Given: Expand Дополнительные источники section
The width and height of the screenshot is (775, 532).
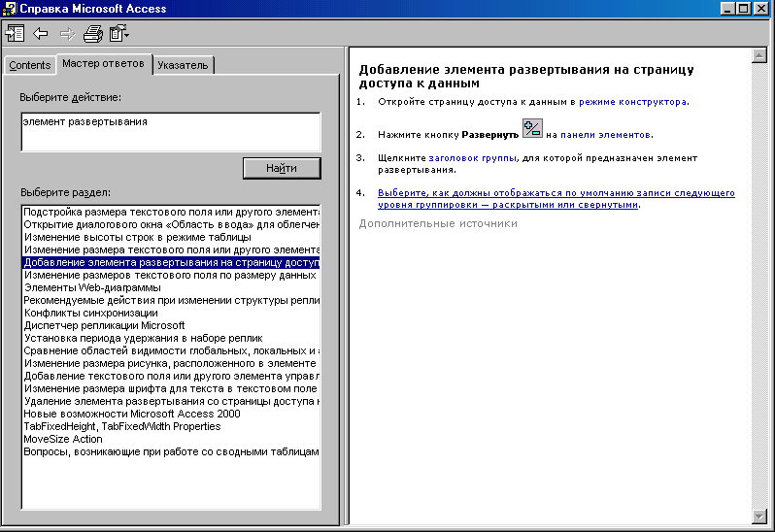Looking at the screenshot, I should pyautogui.click(x=438, y=223).
